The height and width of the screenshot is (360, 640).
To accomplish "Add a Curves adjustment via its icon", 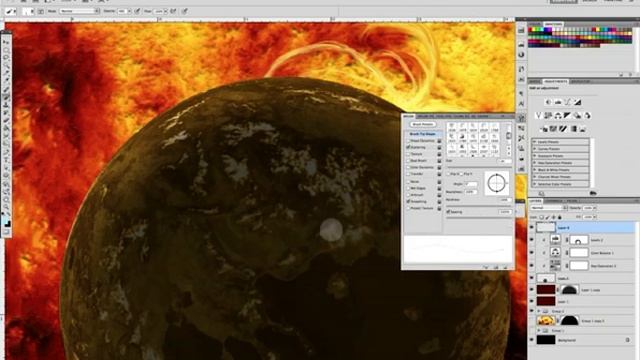I will 568,102.
